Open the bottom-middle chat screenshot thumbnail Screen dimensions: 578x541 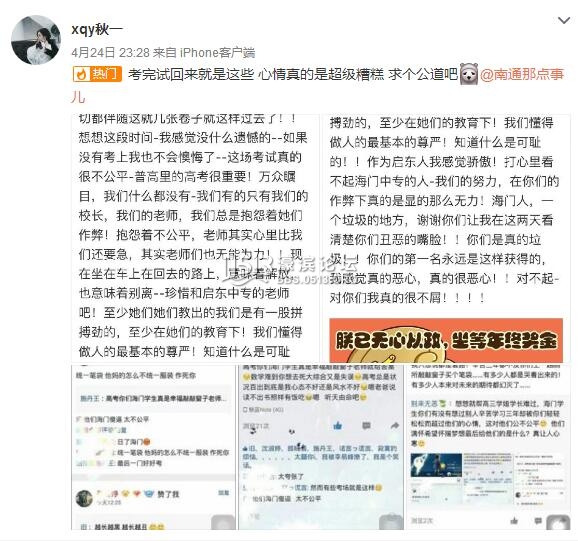321,447
